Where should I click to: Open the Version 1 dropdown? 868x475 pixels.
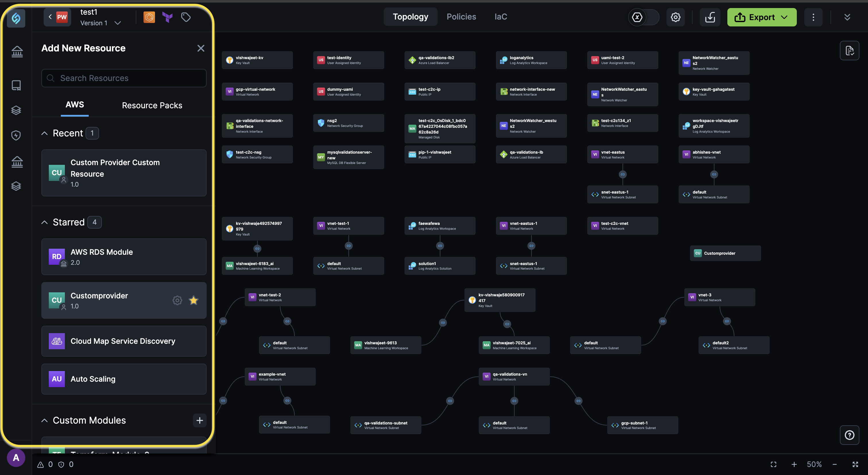[x=118, y=23]
